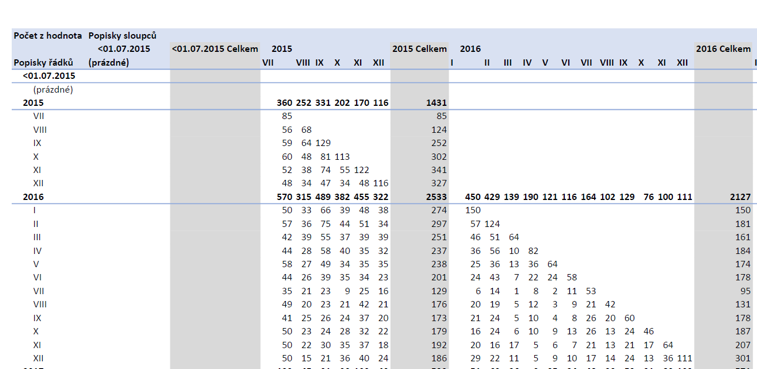Click the bold '2016' row group label

(33, 197)
